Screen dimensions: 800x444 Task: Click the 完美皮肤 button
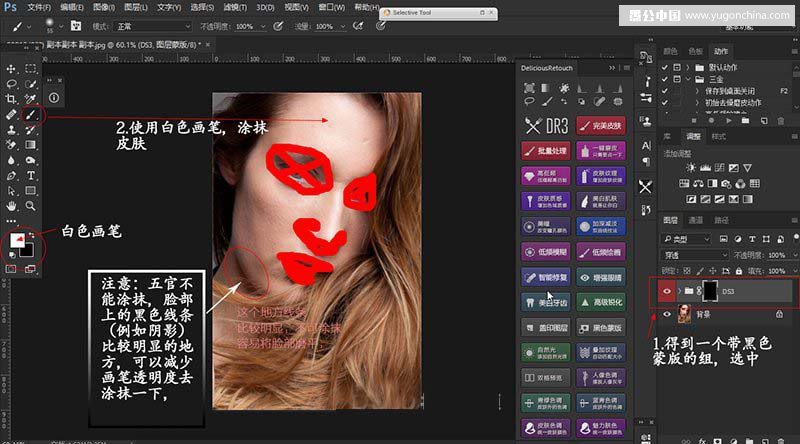pyautogui.click(x=601, y=126)
